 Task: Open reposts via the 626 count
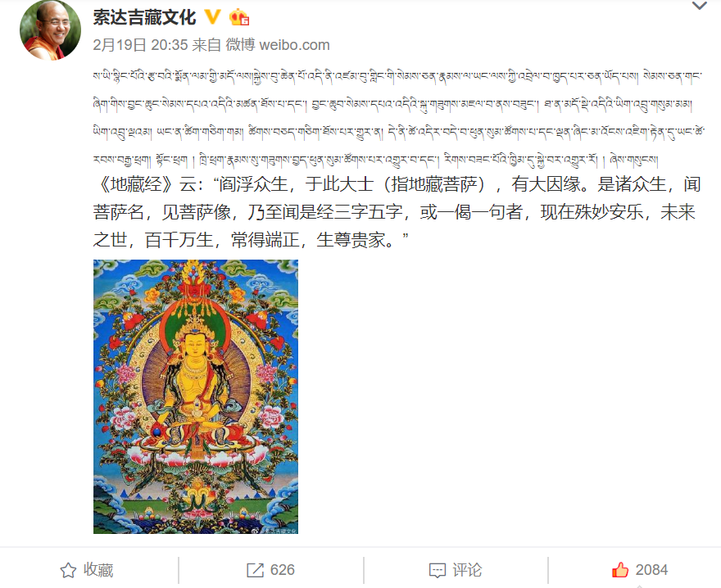pos(283,570)
